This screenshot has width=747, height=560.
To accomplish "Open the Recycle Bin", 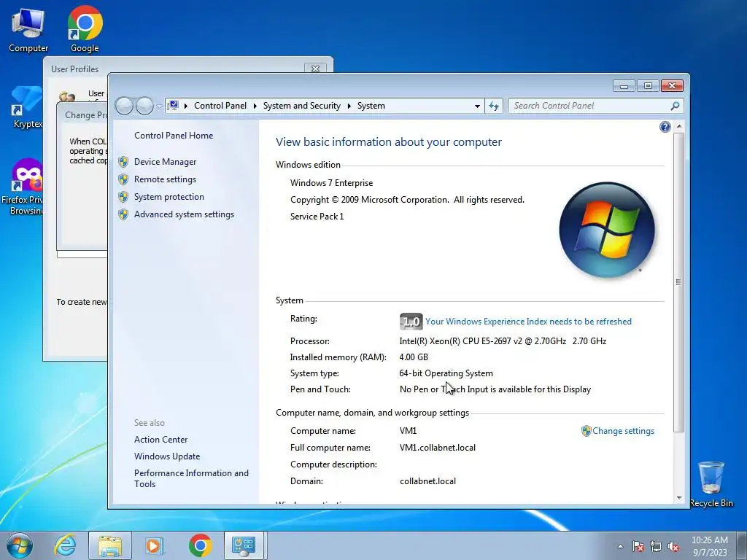I will (x=711, y=484).
